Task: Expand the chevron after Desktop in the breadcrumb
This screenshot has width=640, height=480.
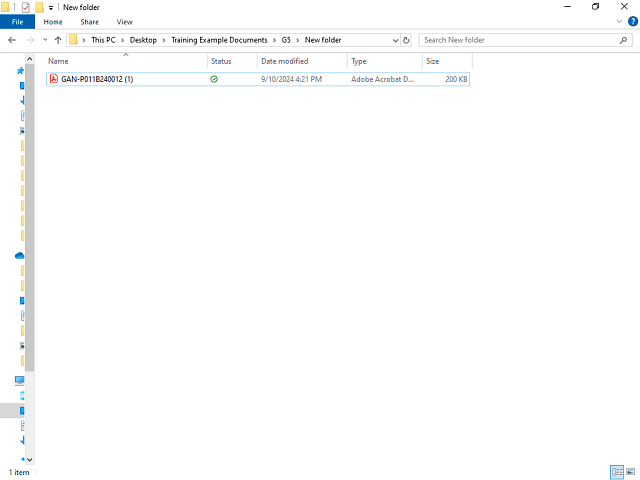Action: click(164, 40)
